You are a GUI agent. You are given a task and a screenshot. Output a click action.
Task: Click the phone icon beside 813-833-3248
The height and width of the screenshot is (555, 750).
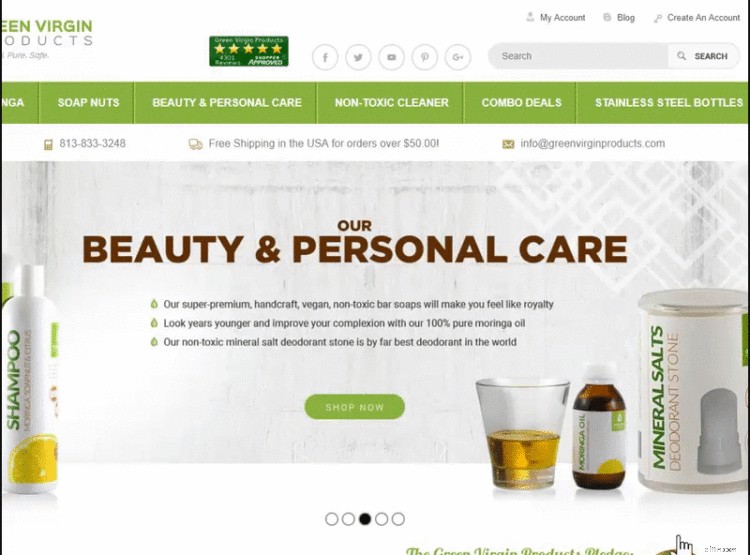(48, 144)
